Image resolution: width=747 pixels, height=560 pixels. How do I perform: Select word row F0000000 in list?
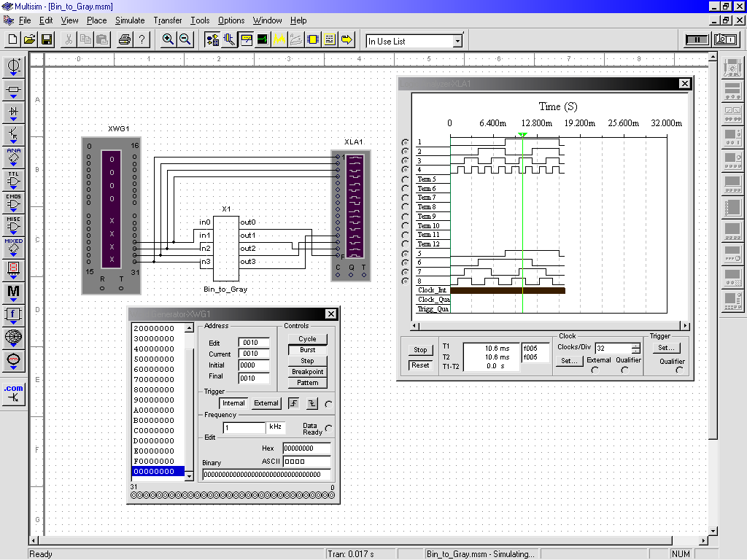coord(158,461)
